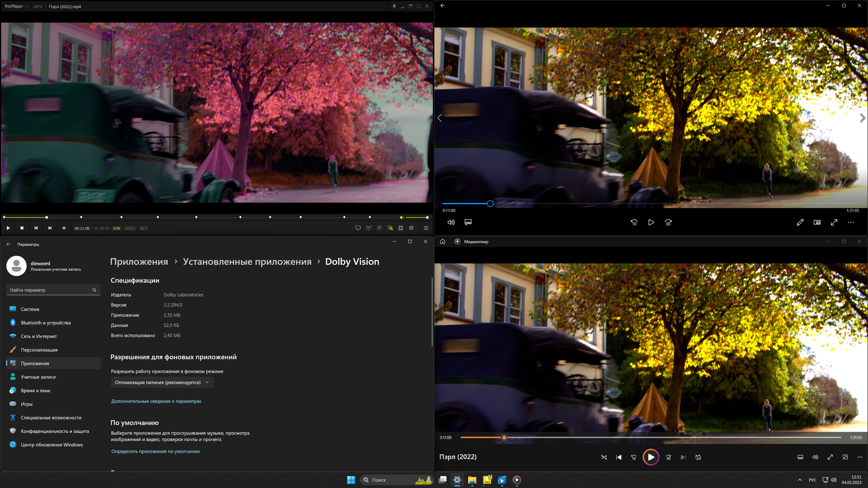
Task: Open Определить приложения по умолчанию link
Action: tap(155, 451)
